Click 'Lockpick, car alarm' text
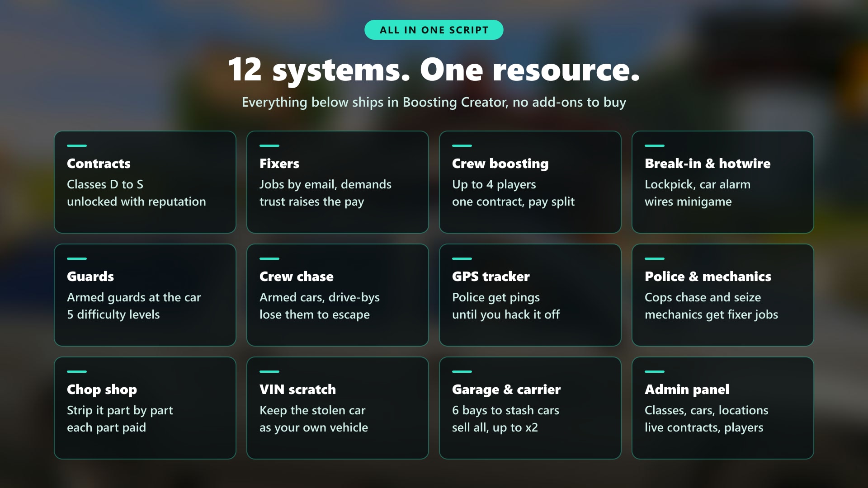 [698, 184]
